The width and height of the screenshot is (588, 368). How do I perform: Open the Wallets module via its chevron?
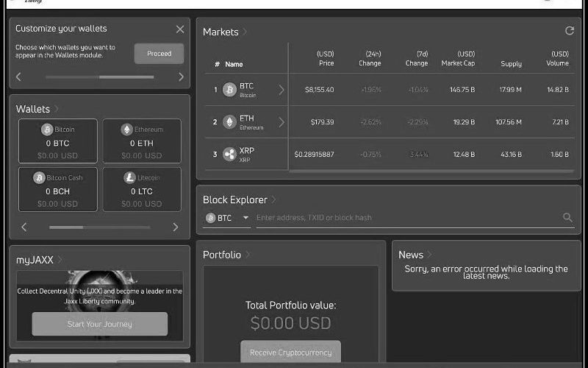57,109
